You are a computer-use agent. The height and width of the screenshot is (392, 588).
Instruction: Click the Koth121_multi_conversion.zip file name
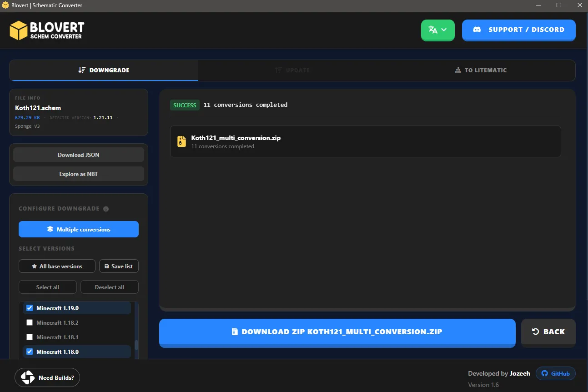click(x=236, y=138)
